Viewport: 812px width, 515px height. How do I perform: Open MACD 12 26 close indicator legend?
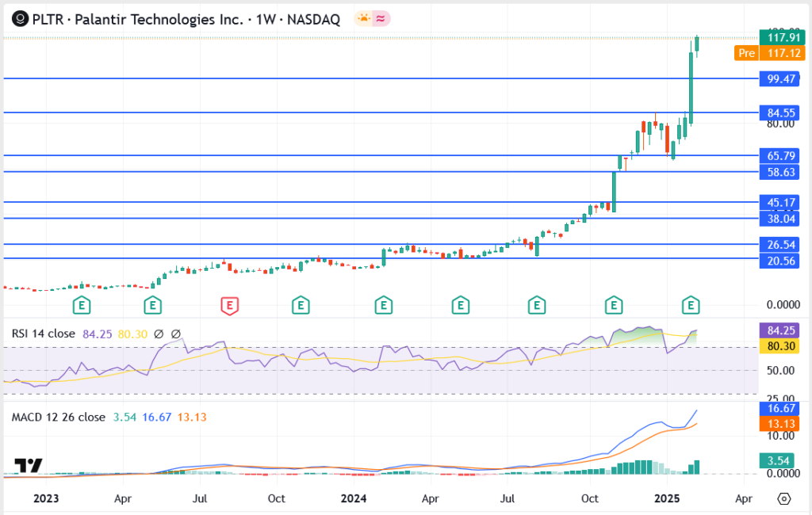click(x=58, y=418)
